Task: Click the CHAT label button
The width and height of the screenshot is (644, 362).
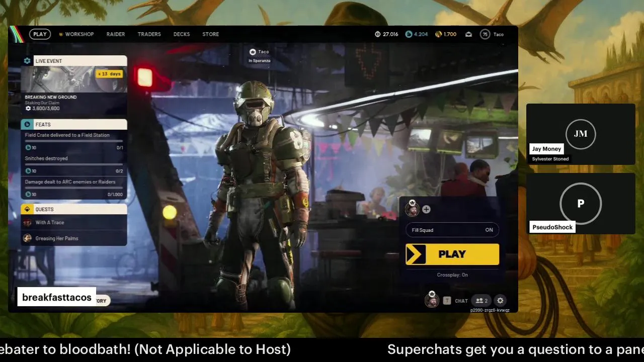Action: (461, 301)
